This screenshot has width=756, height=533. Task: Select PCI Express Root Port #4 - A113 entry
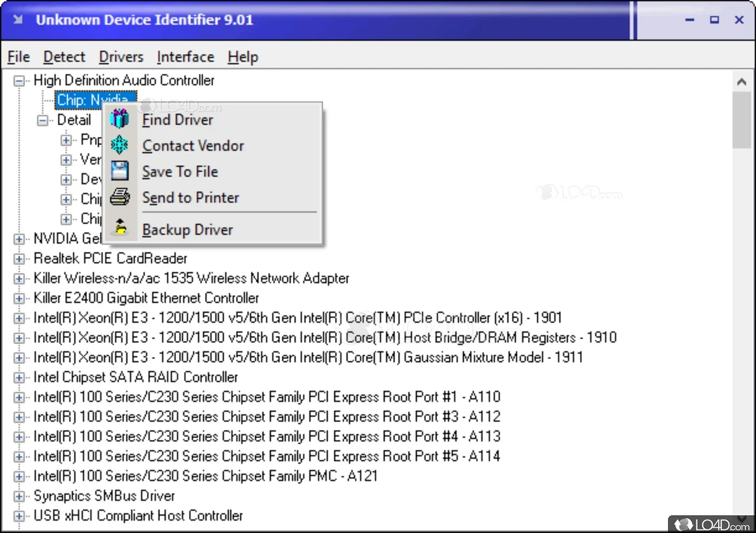tap(267, 437)
